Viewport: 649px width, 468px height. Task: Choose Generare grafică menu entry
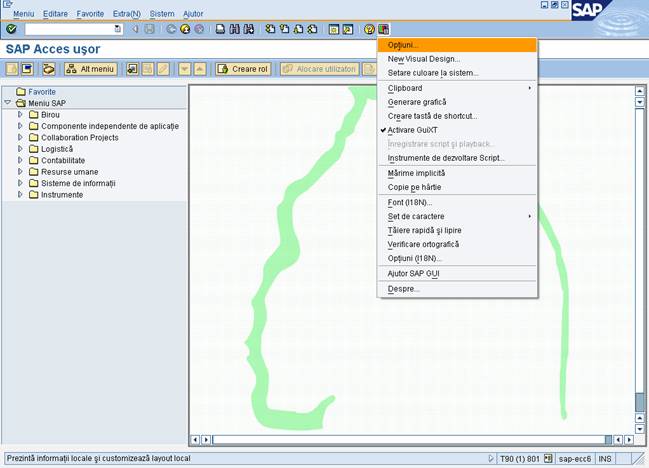(x=457, y=102)
